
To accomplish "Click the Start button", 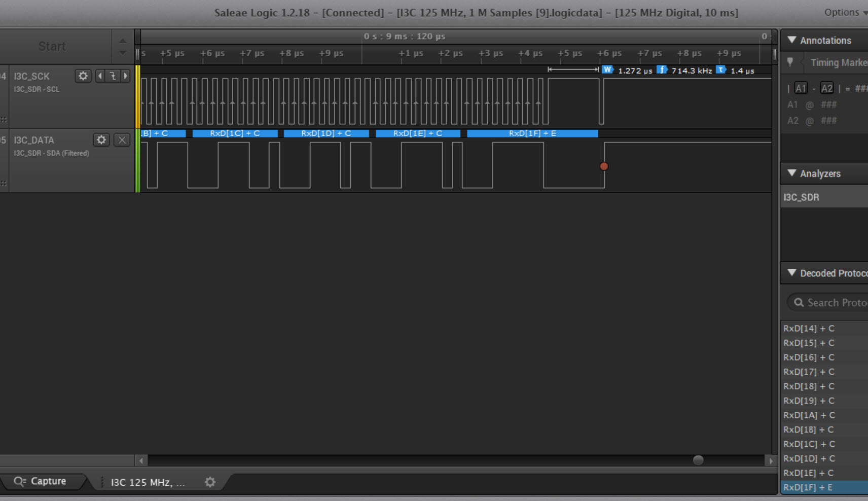I will pos(52,46).
